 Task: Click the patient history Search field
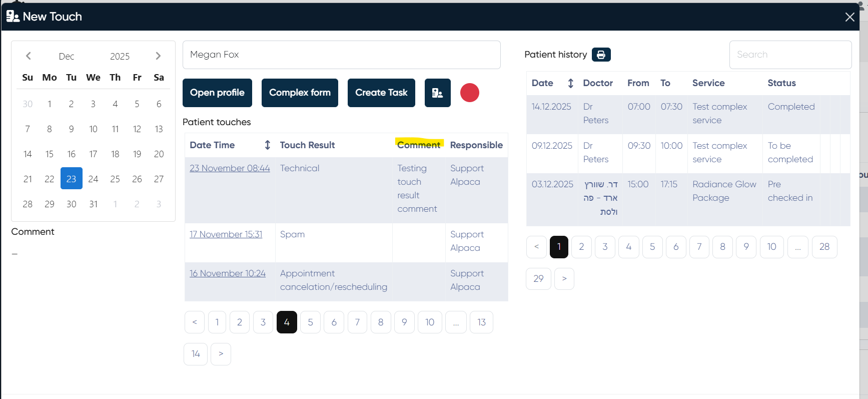[790, 55]
